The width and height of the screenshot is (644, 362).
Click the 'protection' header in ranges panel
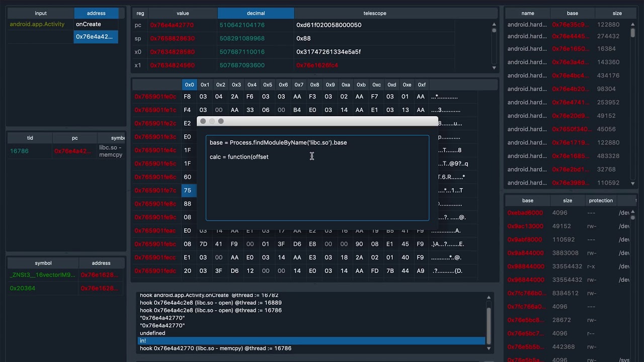[601, 201]
